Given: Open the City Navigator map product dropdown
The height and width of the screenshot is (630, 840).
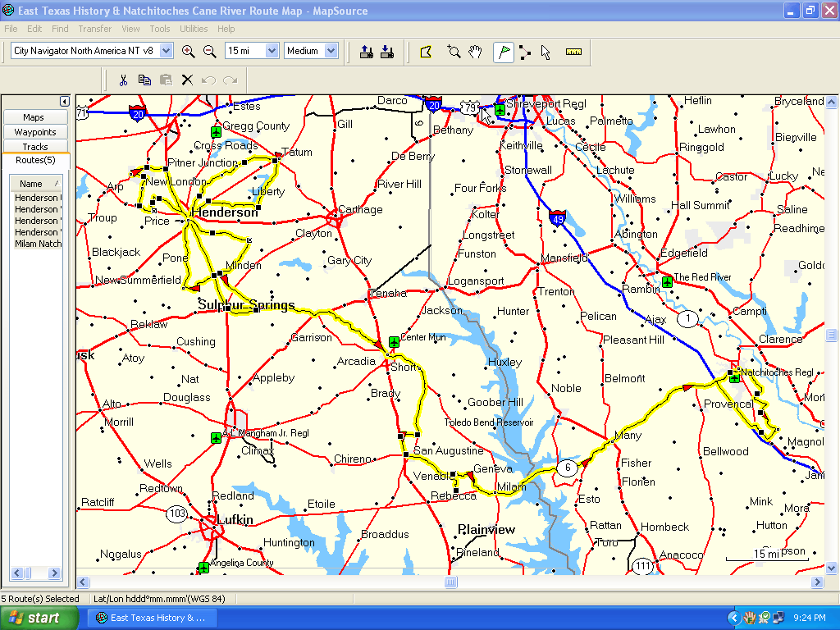Looking at the screenshot, I should (167, 51).
